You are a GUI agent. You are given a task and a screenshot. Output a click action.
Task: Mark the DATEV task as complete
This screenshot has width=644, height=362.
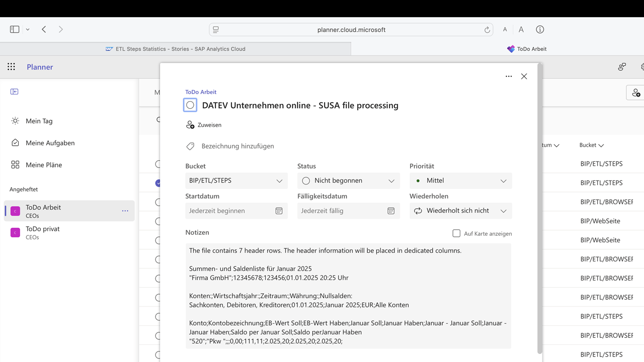[190, 105]
